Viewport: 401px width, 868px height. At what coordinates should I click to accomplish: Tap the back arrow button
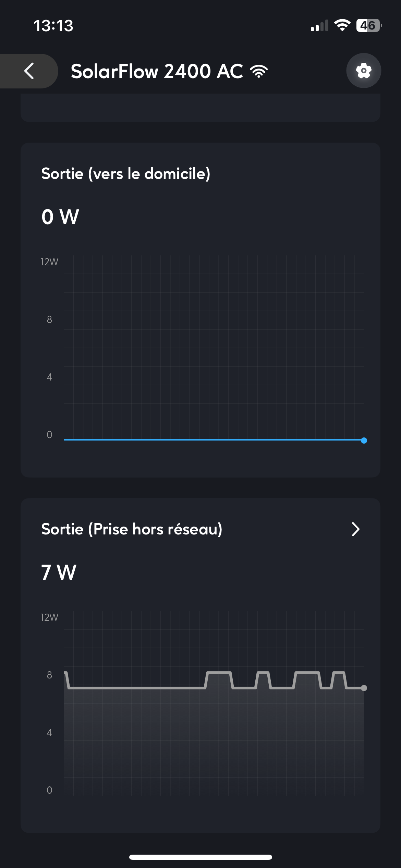click(29, 71)
